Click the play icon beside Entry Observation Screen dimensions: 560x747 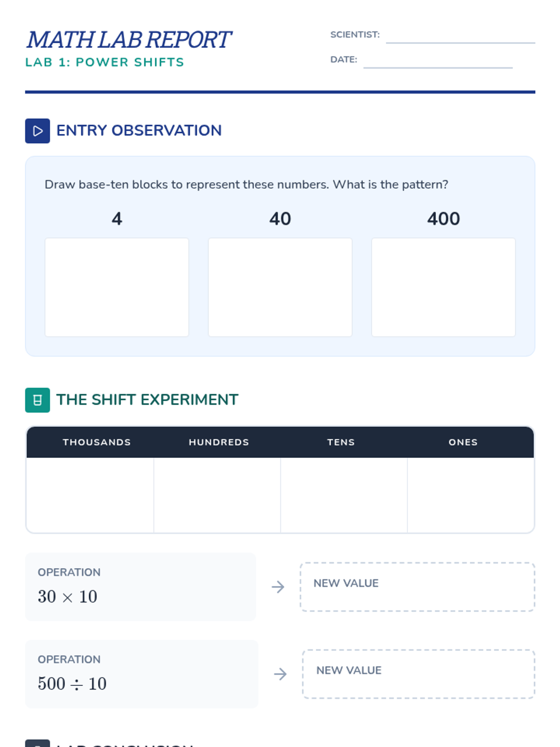(37, 131)
